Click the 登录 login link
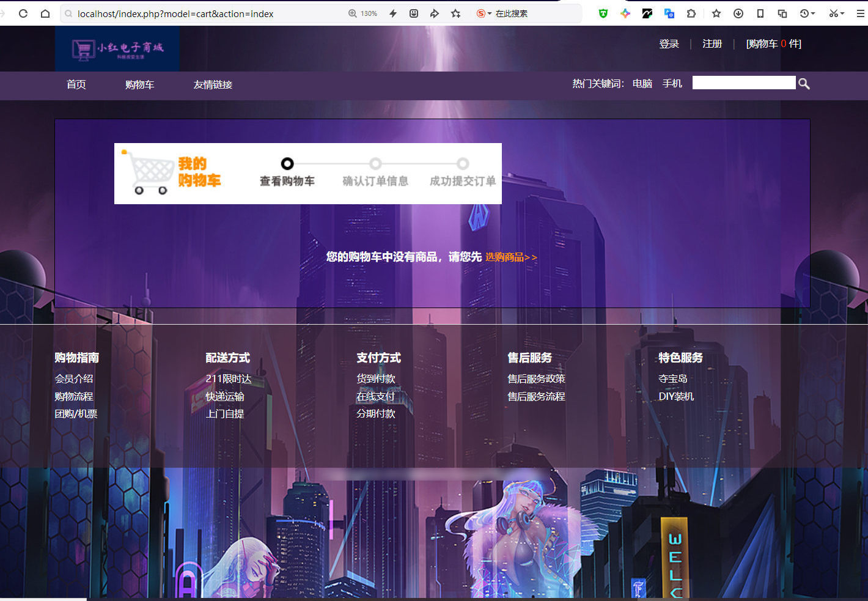Screen dimensions: 868x601 point(669,44)
